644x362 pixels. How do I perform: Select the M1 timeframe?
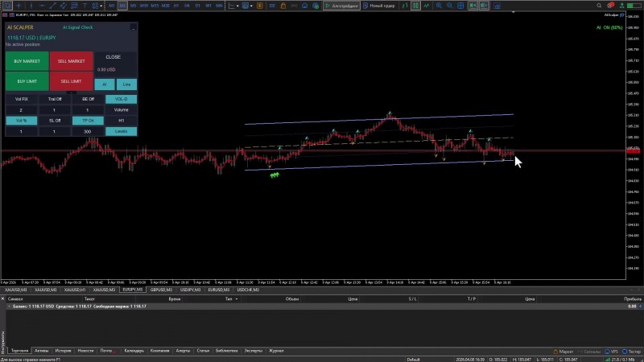112,6
